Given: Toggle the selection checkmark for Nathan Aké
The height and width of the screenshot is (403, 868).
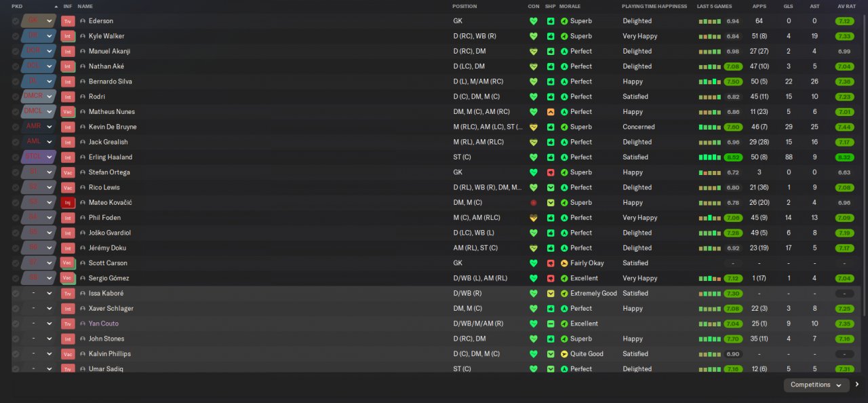Looking at the screenshot, I should tap(16, 66).
